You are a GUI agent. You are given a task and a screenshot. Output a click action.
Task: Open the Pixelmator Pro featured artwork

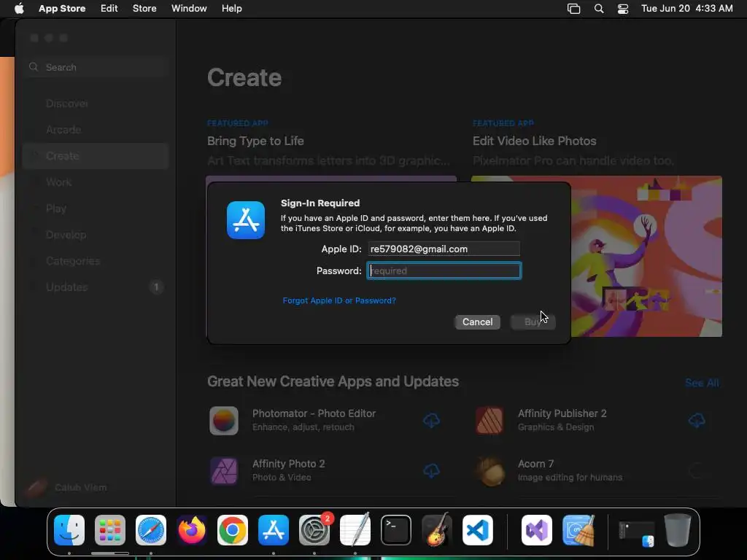(x=597, y=256)
